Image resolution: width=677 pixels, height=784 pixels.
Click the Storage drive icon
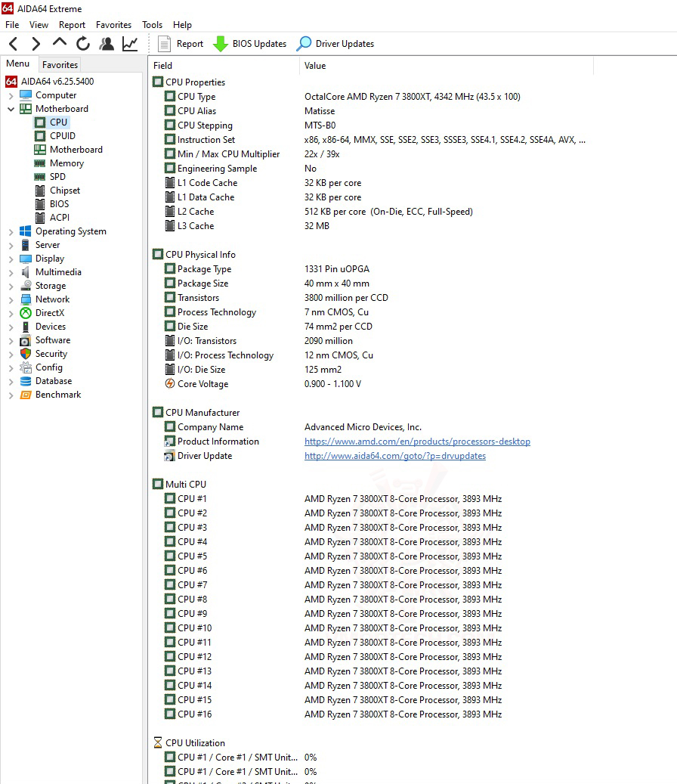(26, 286)
